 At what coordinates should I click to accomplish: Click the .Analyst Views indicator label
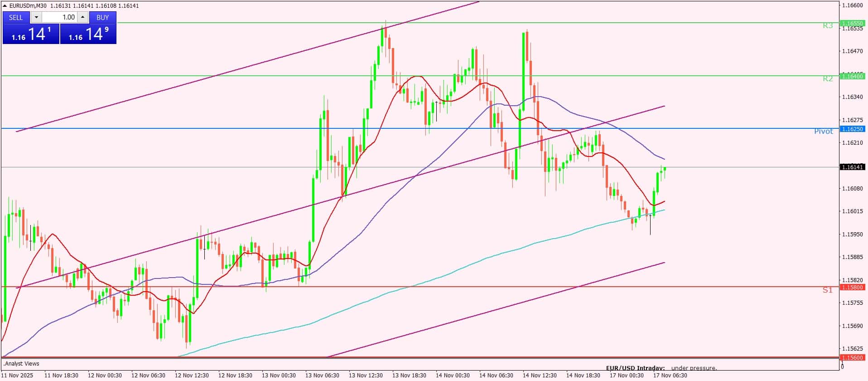point(21,364)
